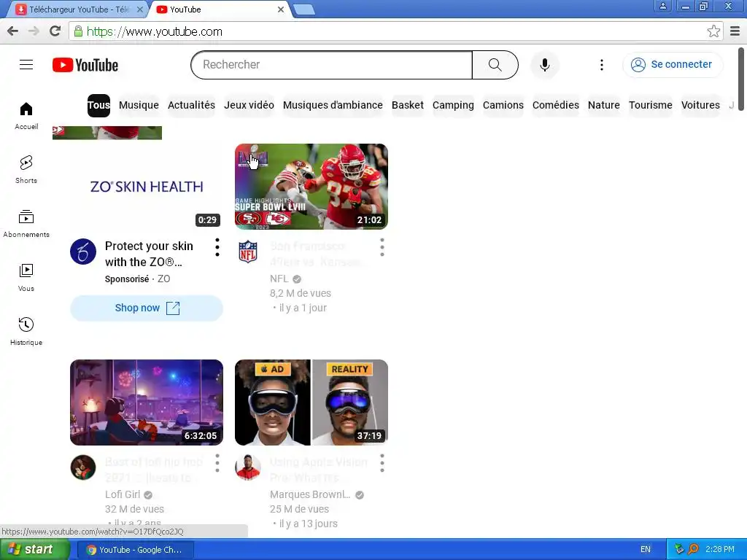747x560 pixels.
Task: Click NFL channel name link
Action: point(279,279)
